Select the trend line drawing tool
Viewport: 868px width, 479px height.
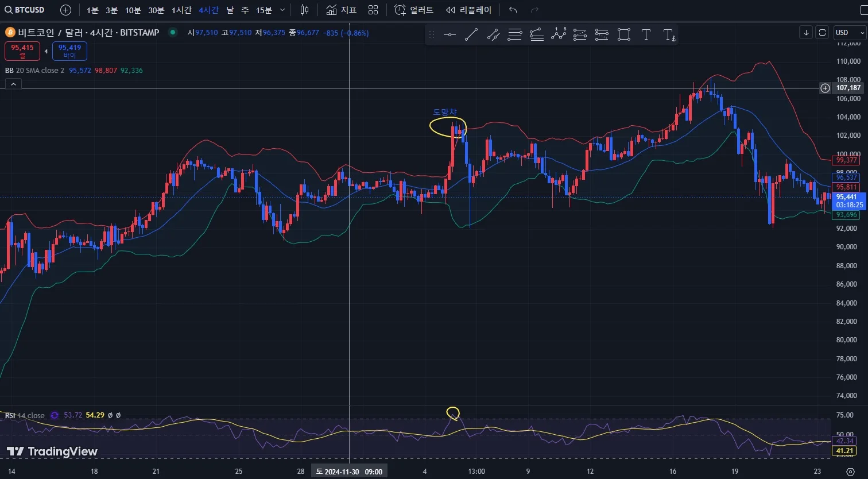coord(471,35)
